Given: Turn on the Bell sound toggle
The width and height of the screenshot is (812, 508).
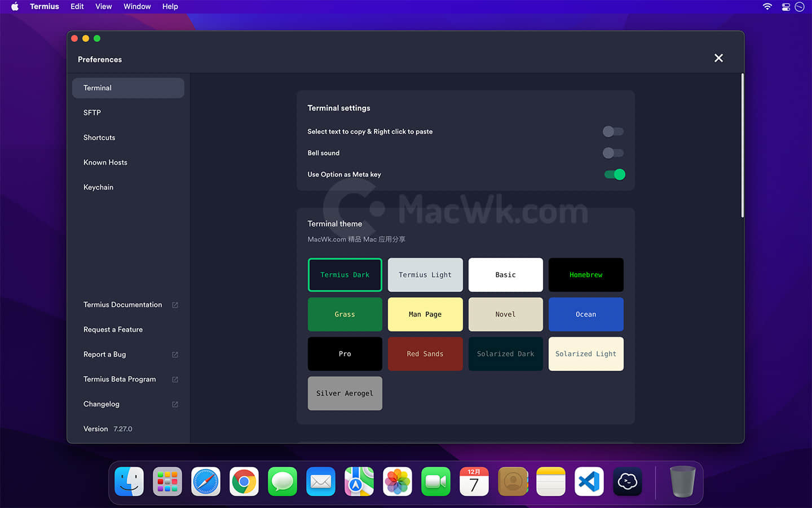Looking at the screenshot, I should [x=613, y=153].
